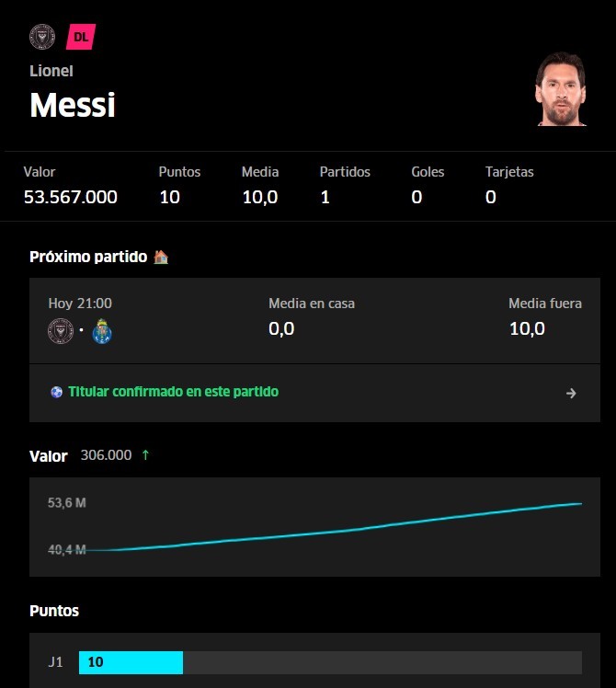Click the Tarjetas stat value
This screenshot has width=616, height=688.
(491, 197)
